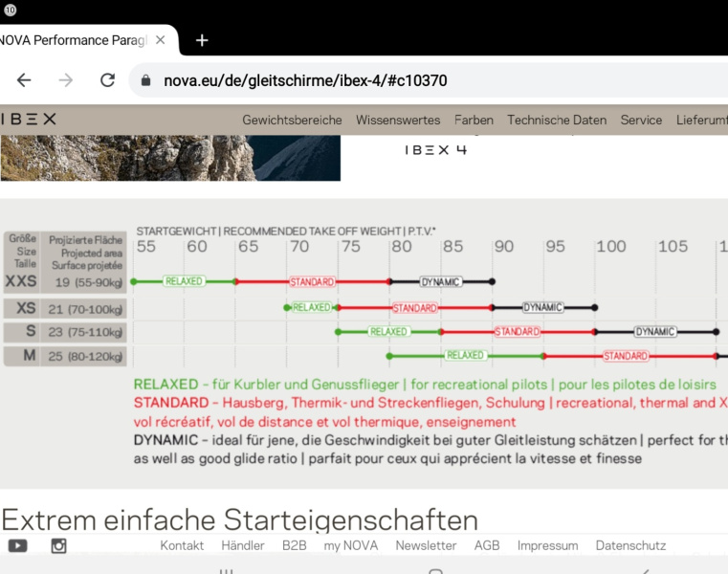Click the mountain rock photo thumbnail
This screenshot has height=574, width=728.
pos(170,158)
